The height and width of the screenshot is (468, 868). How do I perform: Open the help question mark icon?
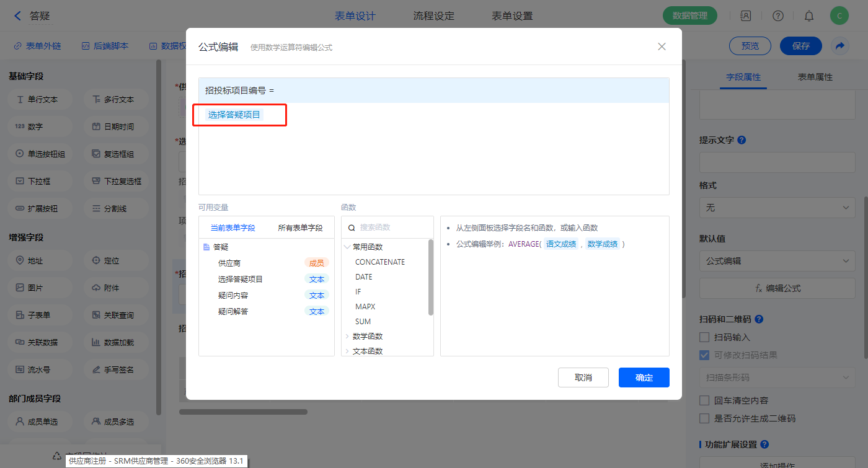coord(778,16)
